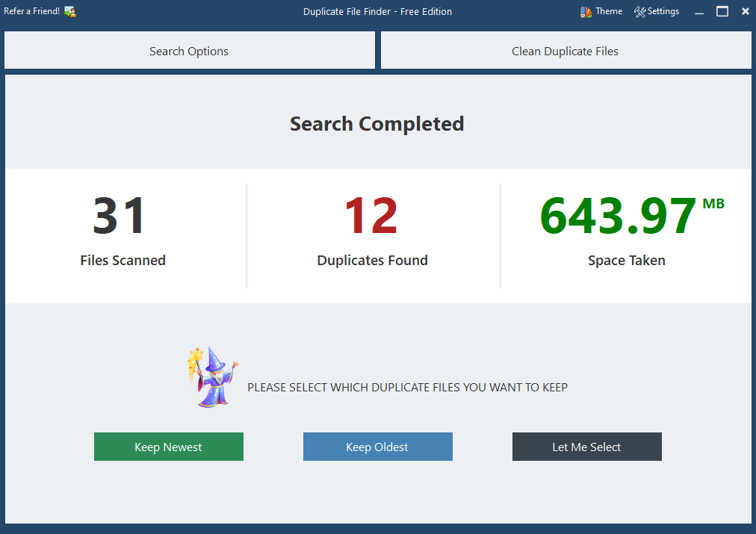The height and width of the screenshot is (534, 756).
Task: Click the Settings wrench and screwdriver icon
Action: [639, 11]
